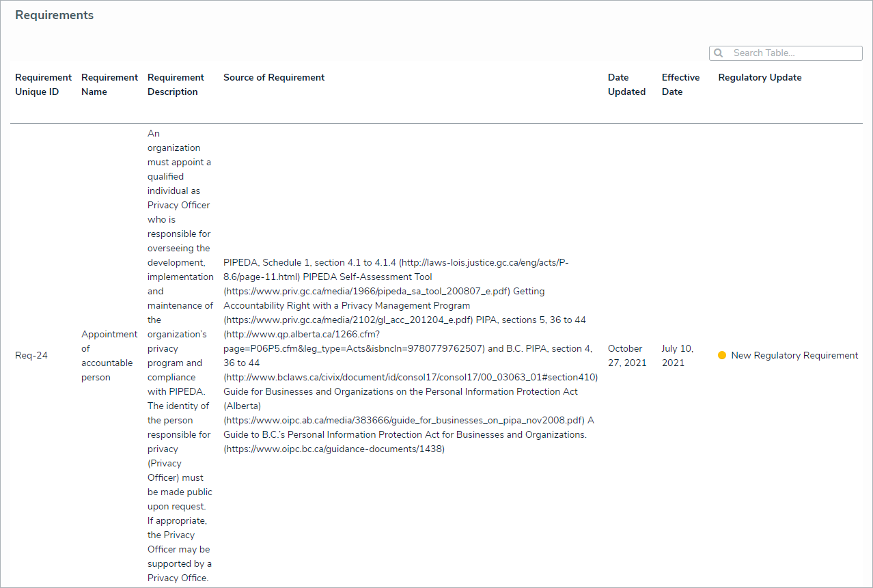873x588 pixels.
Task: Click the magnifier icon in the search box
Action: tap(718, 53)
